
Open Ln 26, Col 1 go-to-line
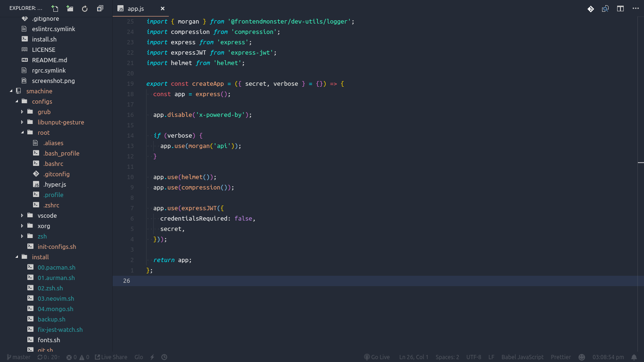[x=414, y=357]
